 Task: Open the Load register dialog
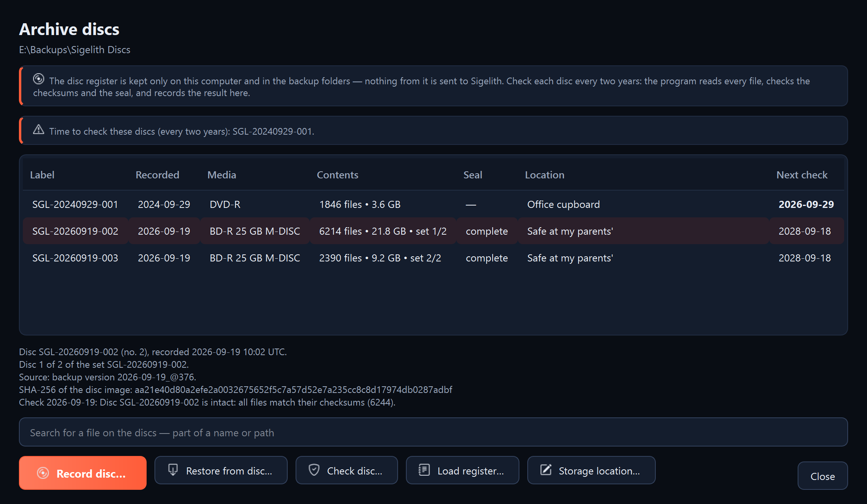click(463, 470)
